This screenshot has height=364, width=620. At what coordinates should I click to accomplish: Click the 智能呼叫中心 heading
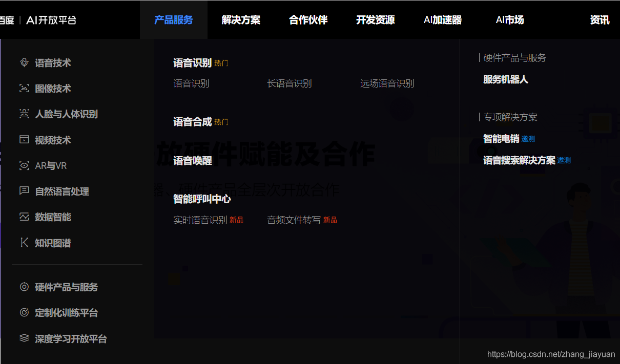click(x=202, y=199)
